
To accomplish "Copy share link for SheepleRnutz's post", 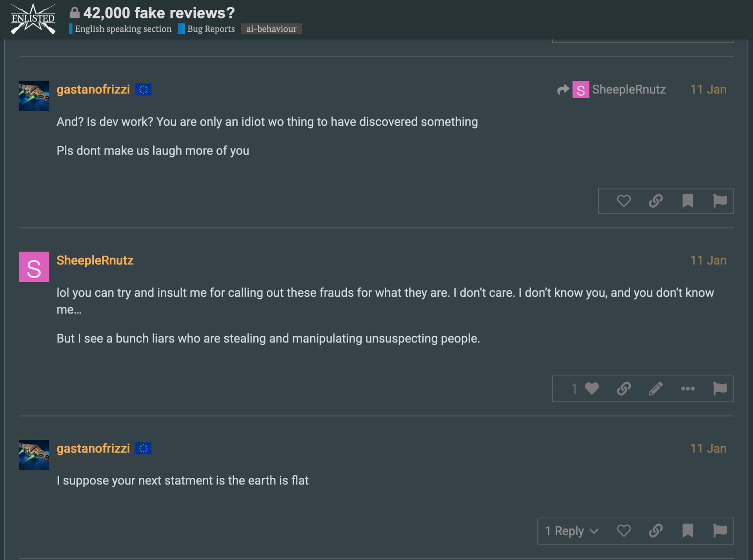I will point(624,389).
